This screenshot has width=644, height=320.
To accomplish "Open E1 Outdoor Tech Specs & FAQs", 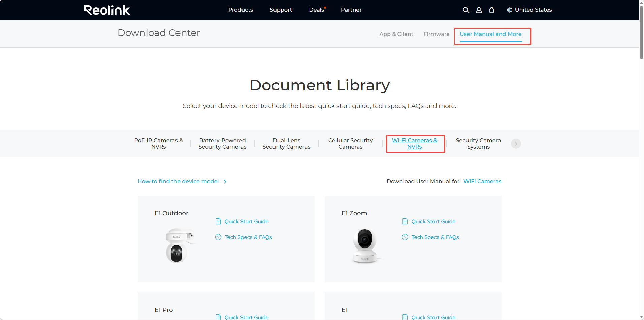I will pyautogui.click(x=248, y=237).
